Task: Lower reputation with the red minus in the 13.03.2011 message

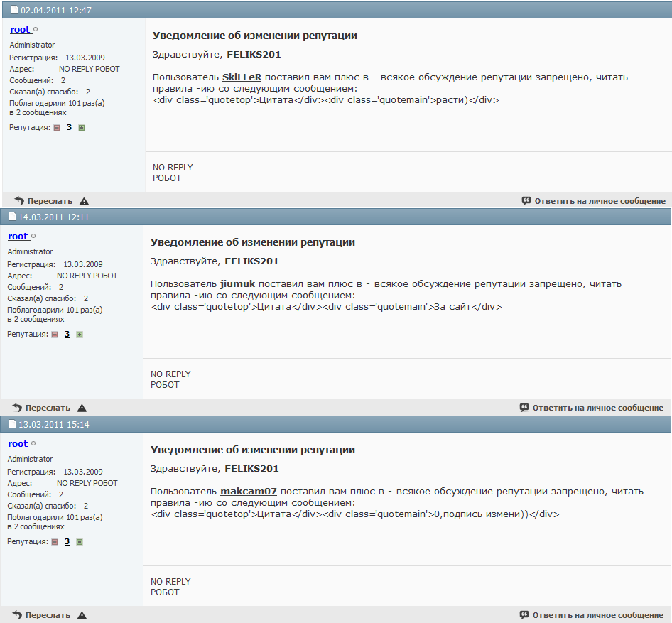Action: tap(55, 542)
